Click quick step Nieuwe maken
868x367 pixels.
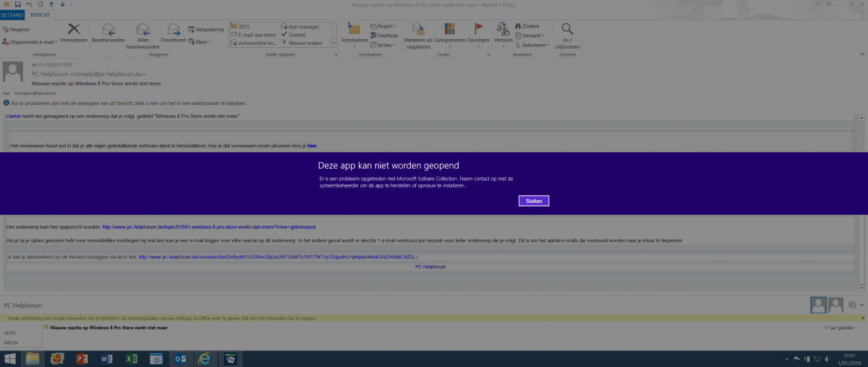[301, 43]
